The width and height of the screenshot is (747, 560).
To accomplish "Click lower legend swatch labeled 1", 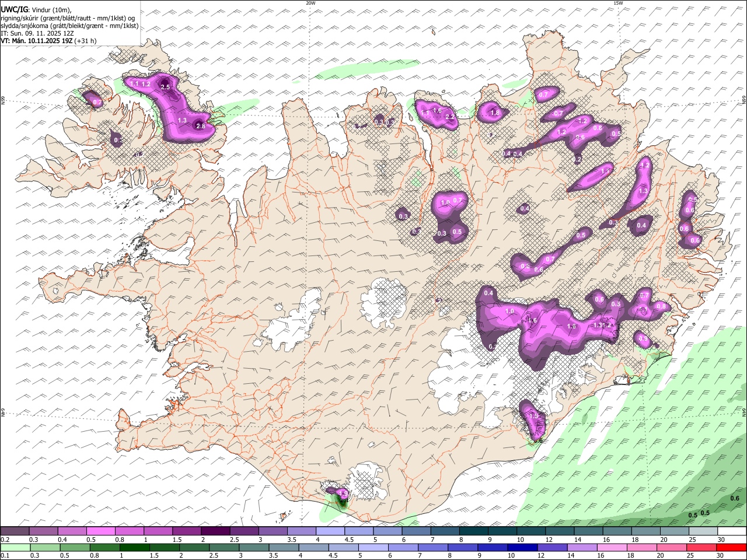I will pyautogui.click(x=135, y=548).
